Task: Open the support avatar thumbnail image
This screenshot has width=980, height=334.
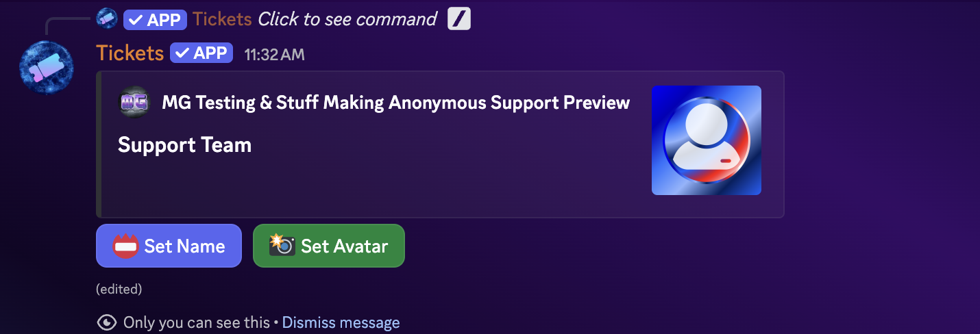Action: [x=706, y=140]
